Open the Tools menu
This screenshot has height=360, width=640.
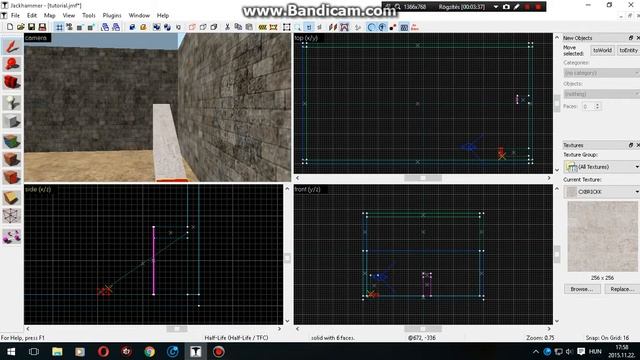coord(89,15)
